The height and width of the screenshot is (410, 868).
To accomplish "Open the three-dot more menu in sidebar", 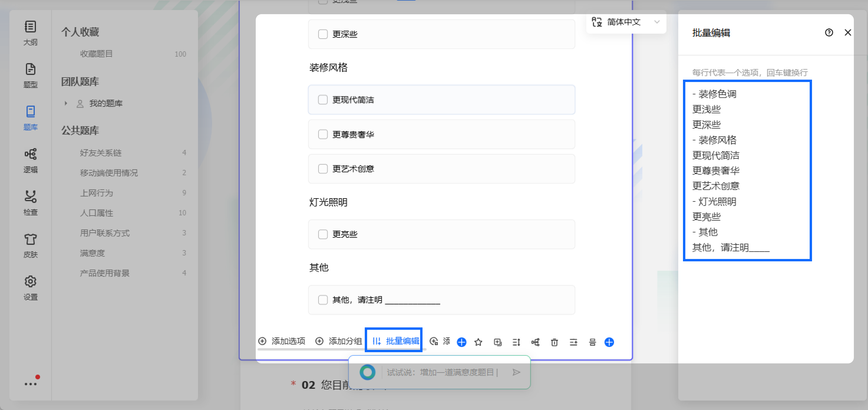I will tap(31, 383).
